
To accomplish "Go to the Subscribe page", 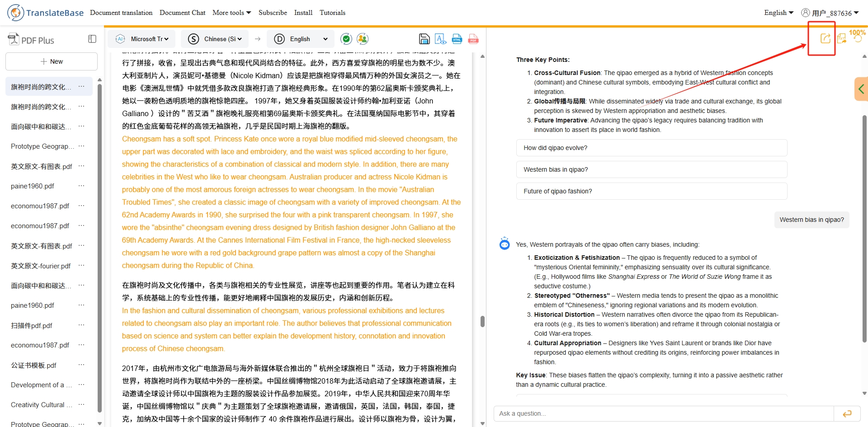I will [273, 13].
